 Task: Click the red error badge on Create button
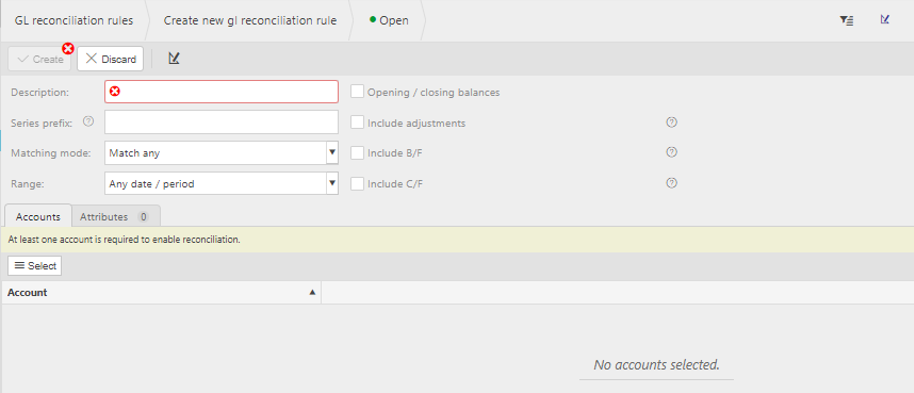[69, 48]
